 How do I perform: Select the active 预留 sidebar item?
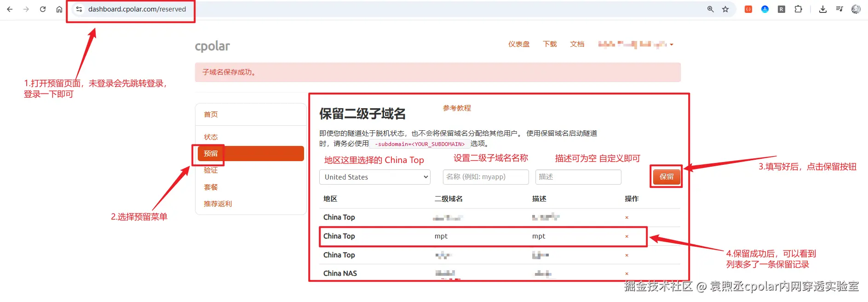click(x=251, y=154)
